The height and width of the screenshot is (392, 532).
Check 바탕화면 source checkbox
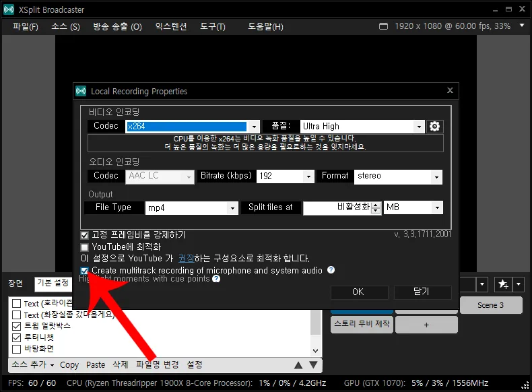coord(16,349)
